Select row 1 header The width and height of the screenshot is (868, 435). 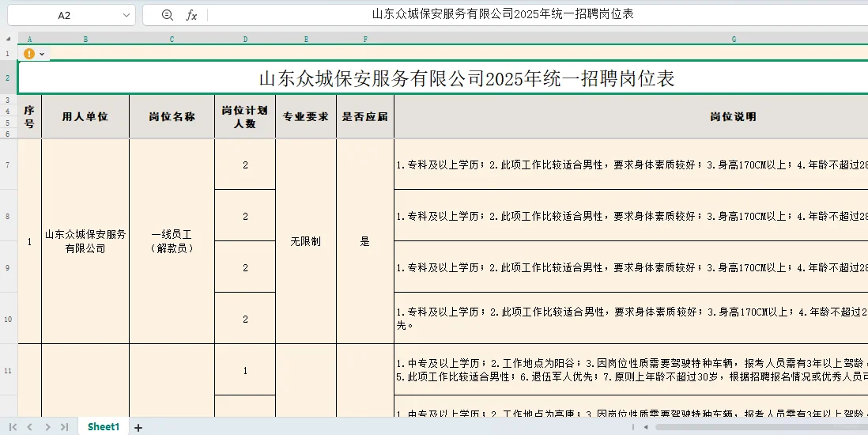(8, 54)
